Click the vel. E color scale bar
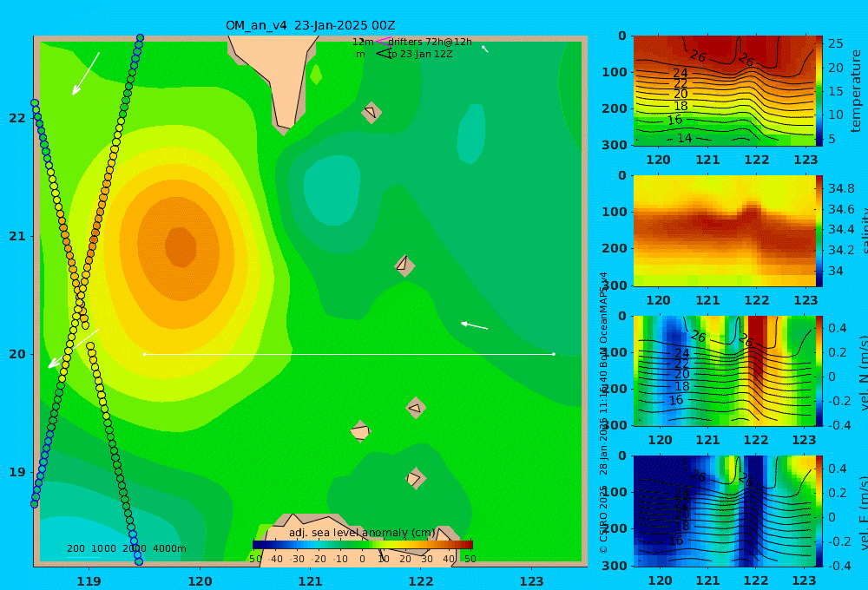 tap(819, 511)
